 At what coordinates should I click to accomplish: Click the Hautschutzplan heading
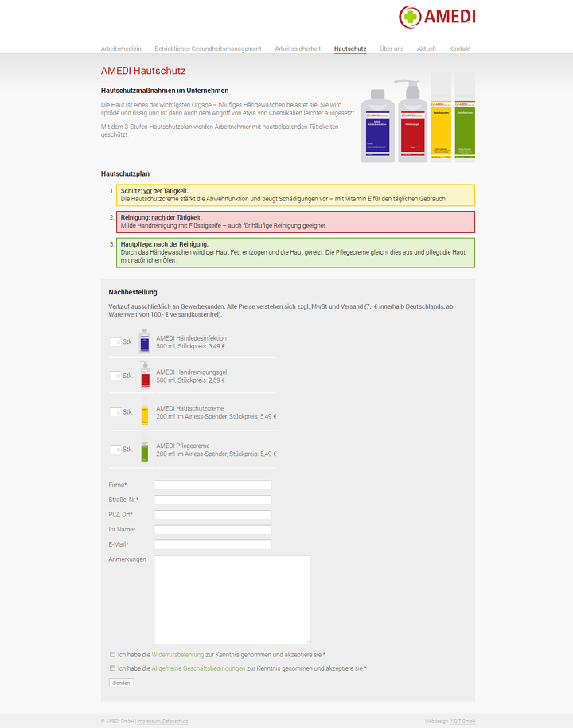[x=126, y=173]
